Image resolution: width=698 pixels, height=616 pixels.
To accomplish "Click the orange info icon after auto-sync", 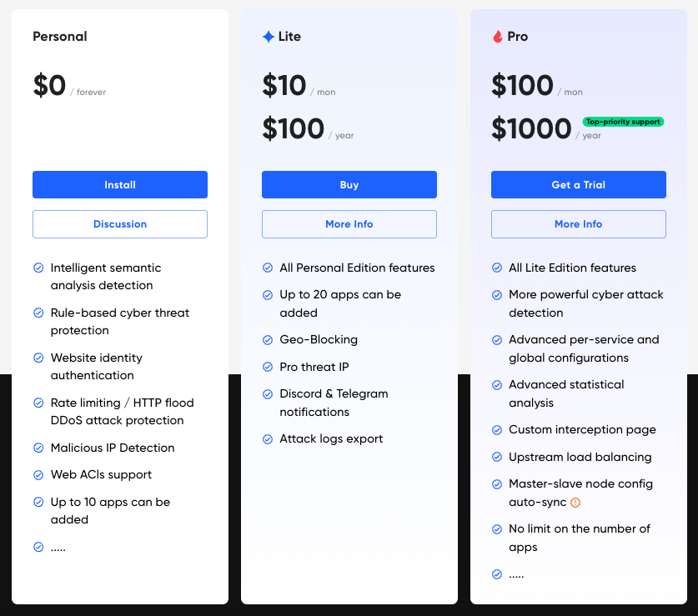I will tap(575, 503).
